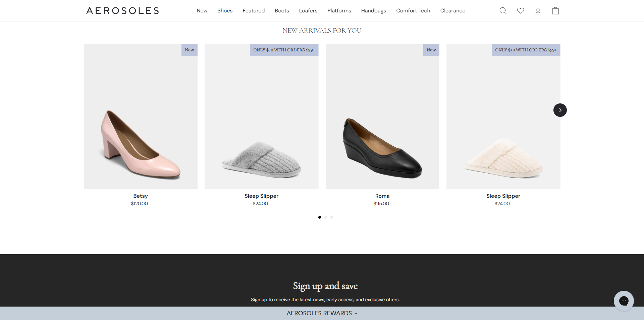Image resolution: width=644 pixels, height=320 pixels.
Task: Open the Boots menu
Action: [282, 10]
